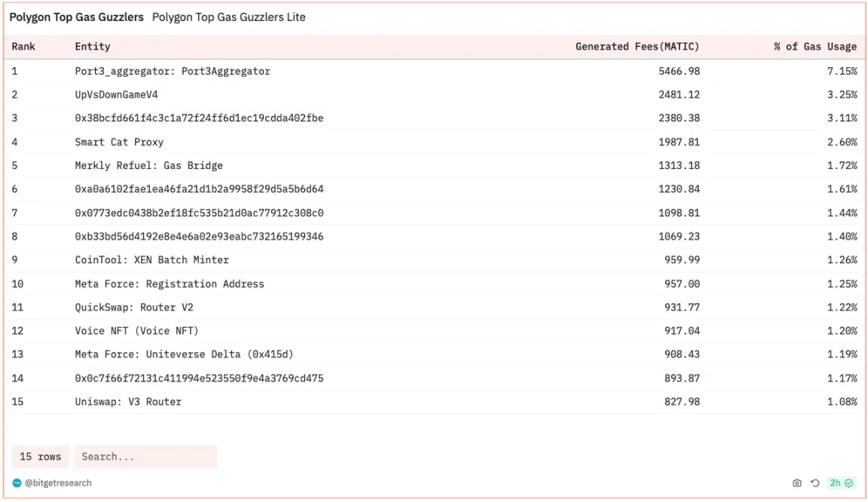868x502 pixels.
Task: Click the Smart Cat Proxy entity
Action: [119, 142]
